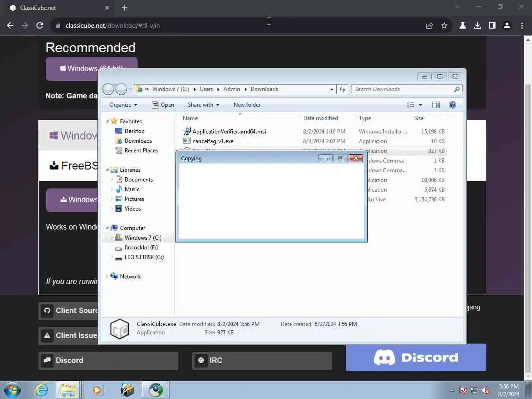The width and height of the screenshot is (532, 399).
Task: Minimize the Copying dialog
Action: click(x=325, y=158)
